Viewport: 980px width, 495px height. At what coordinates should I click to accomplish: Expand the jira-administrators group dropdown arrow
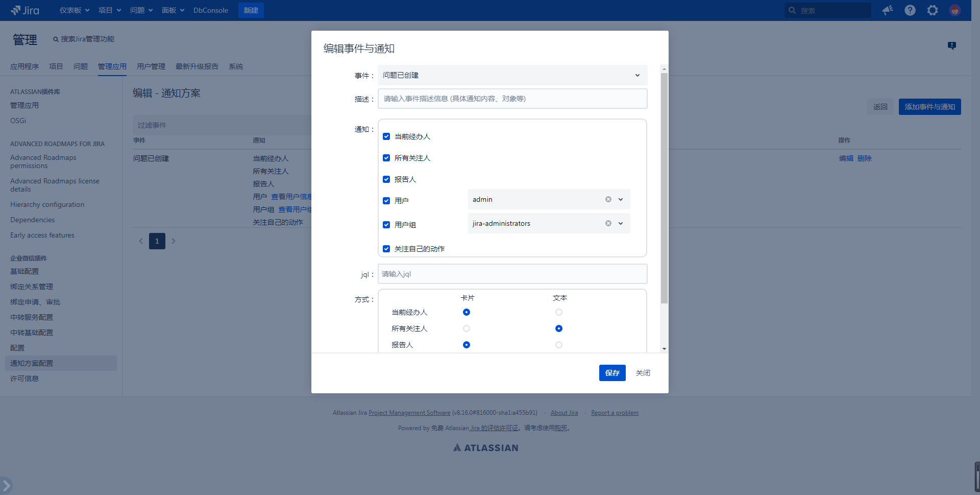click(621, 223)
